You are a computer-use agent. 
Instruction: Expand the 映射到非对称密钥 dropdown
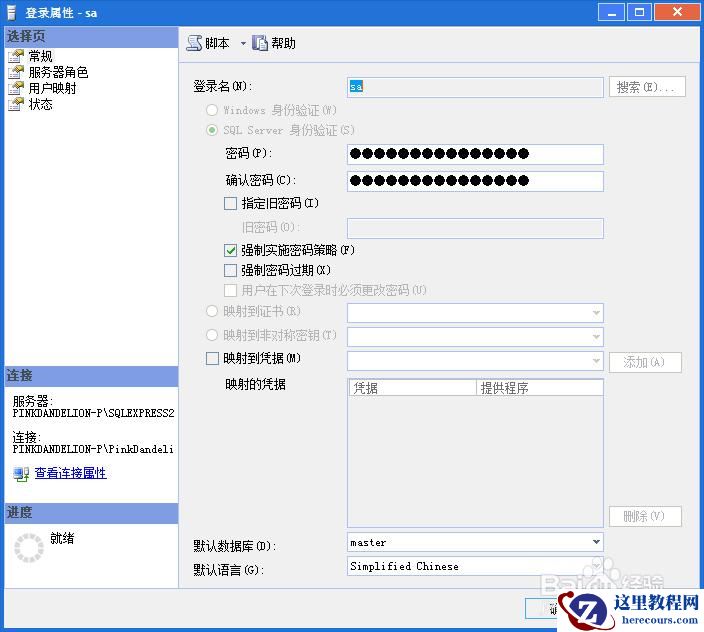click(x=596, y=337)
